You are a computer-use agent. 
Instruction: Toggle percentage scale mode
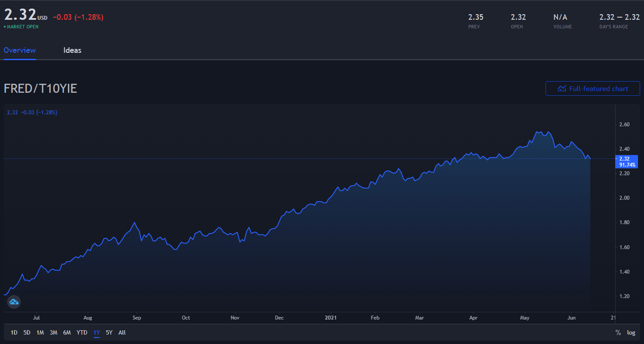tap(618, 332)
